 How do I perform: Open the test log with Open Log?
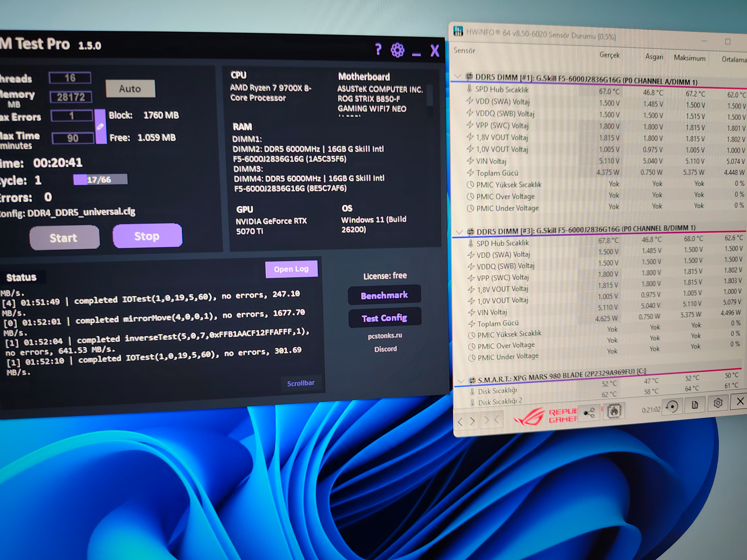point(292,269)
